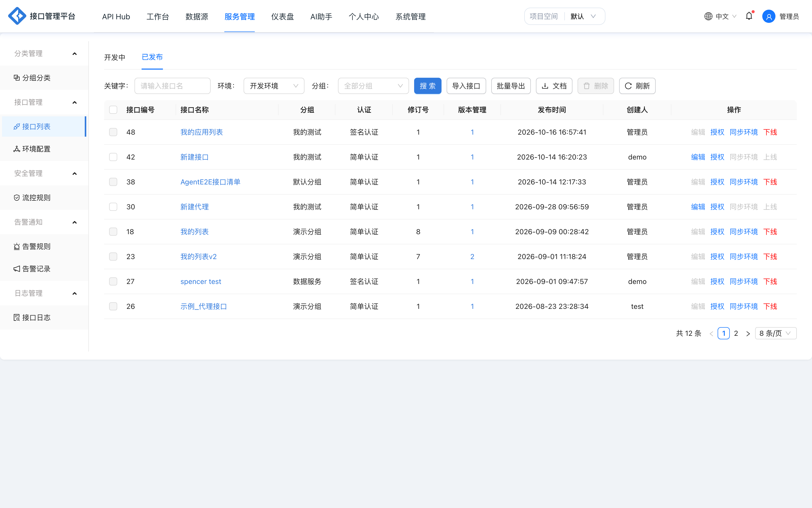Go to page 2 of results

(x=736, y=333)
